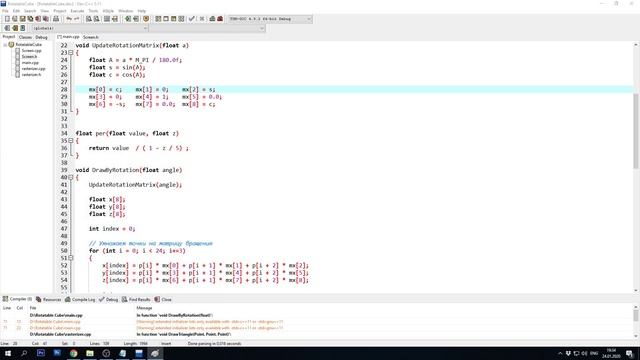Image resolution: width=640 pixels, height=360 pixels.
Task: Open the Resources bottom panel tab
Action: pos(49,300)
